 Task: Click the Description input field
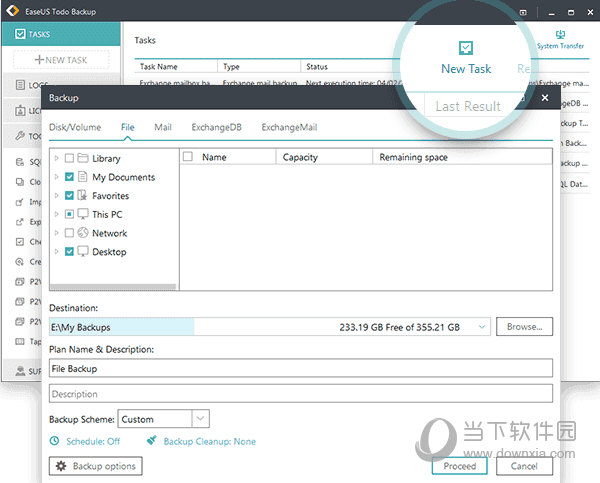click(301, 393)
